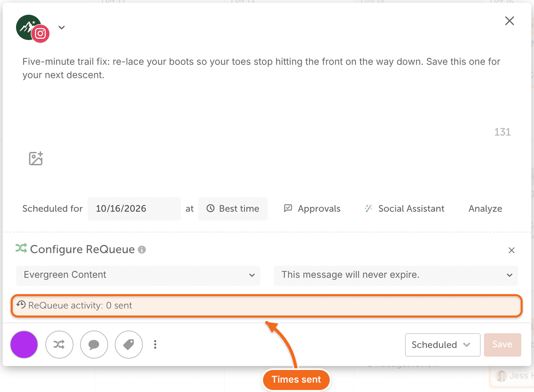Close the Configure ReQueue panel
Viewport: 534px width, 392px height.
click(511, 250)
